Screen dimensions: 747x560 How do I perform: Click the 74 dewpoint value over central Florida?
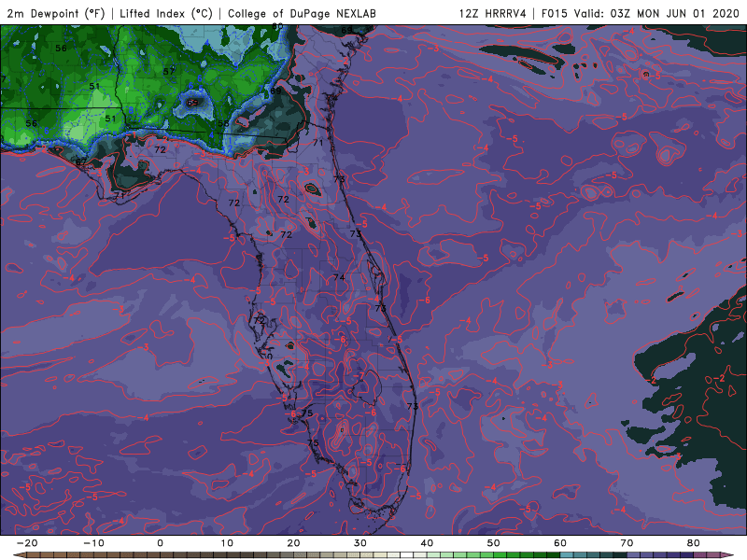[x=339, y=277]
